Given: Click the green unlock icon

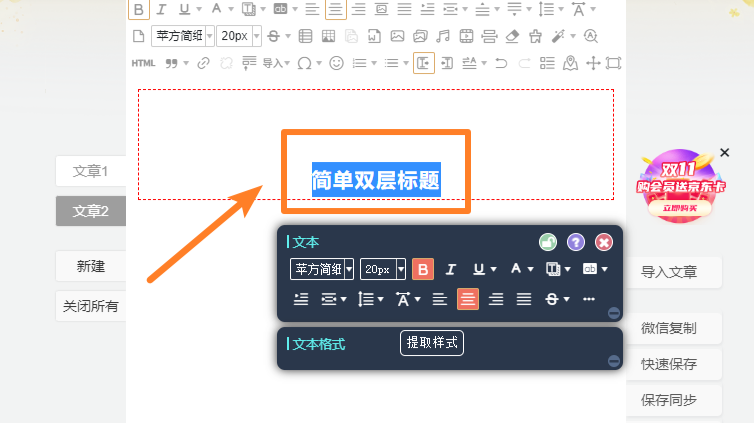Looking at the screenshot, I should click(x=547, y=242).
